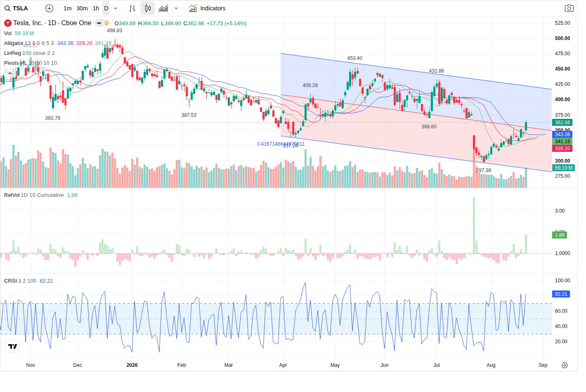Click the 453.40 pivot high label

(x=355, y=58)
